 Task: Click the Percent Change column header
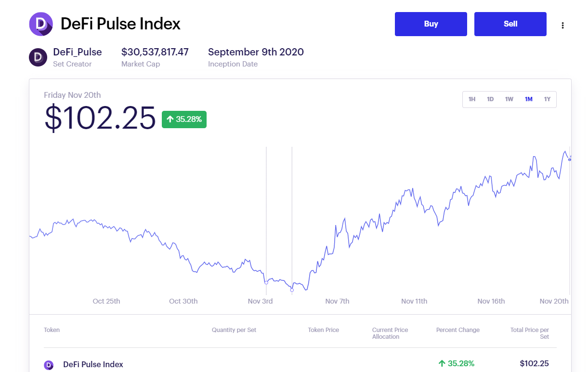458,330
